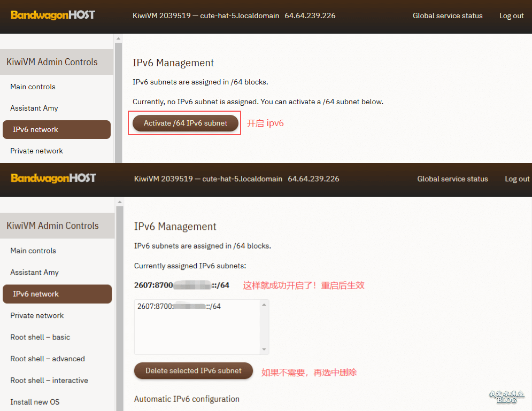
Task: Go to Root shell – interactive
Action: click(49, 381)
